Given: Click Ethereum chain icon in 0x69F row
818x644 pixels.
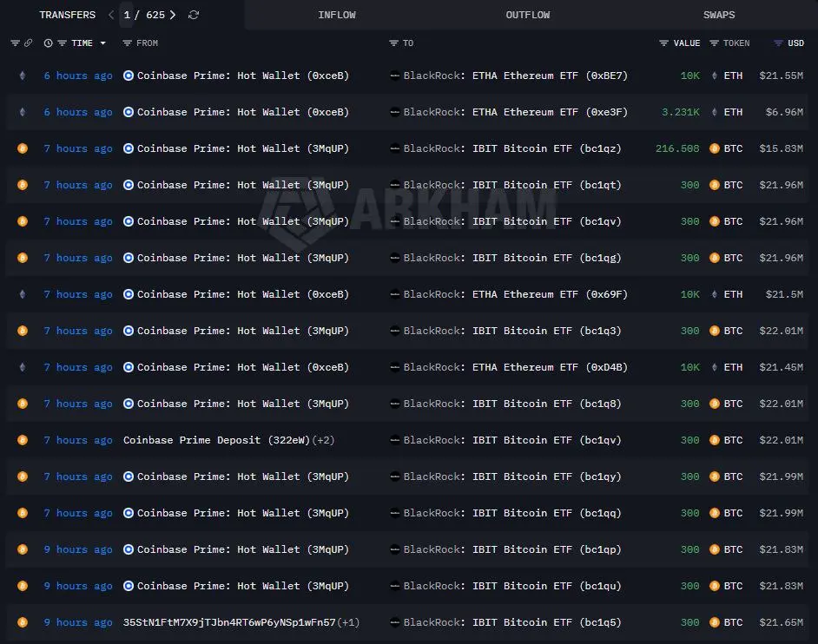Looking at the screenshot, I should pos(22,294).
